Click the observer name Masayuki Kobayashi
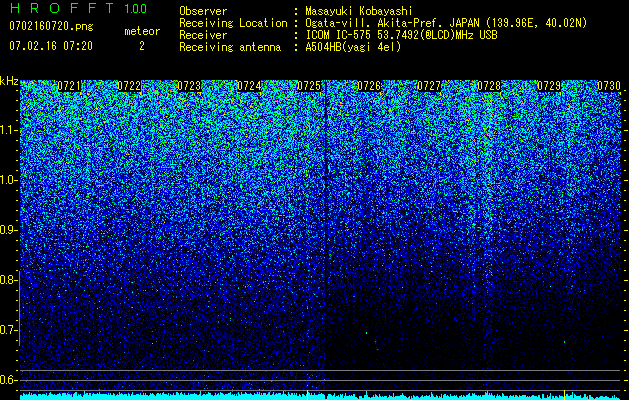 359,11
